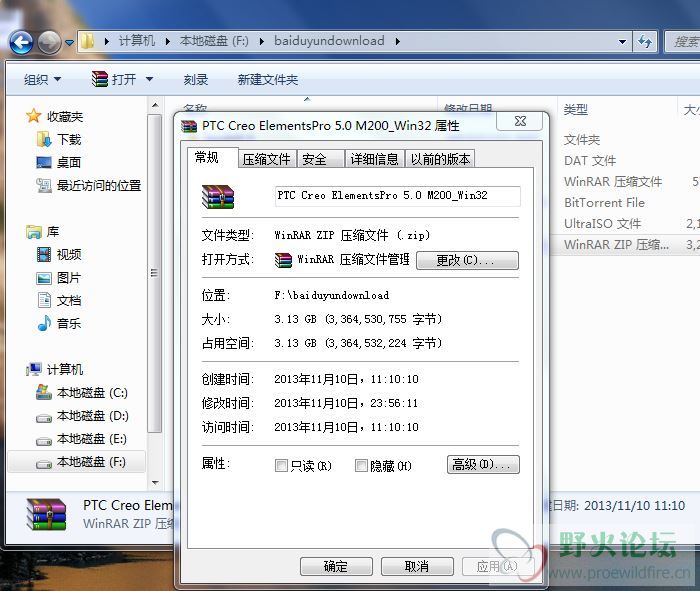Viewport: 700px width, 591px height.
Task: Enable the 只读(R) checkbox
Action: pos(281,466)
